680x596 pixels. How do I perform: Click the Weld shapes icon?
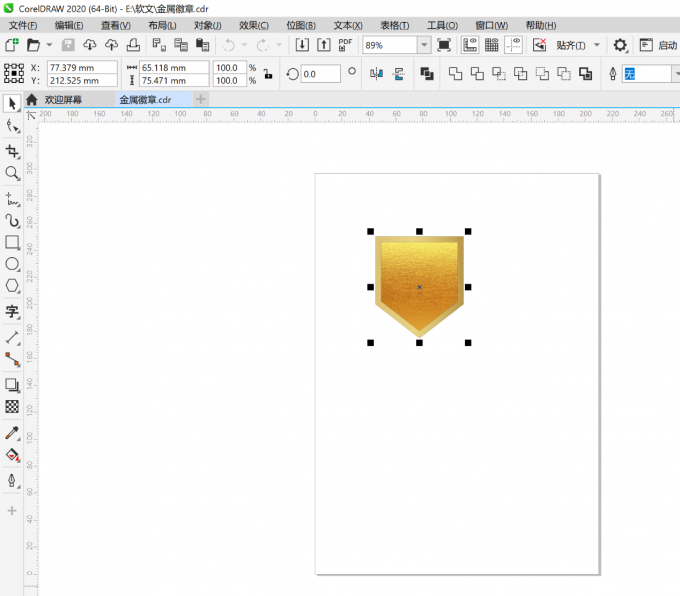[455, 74]
